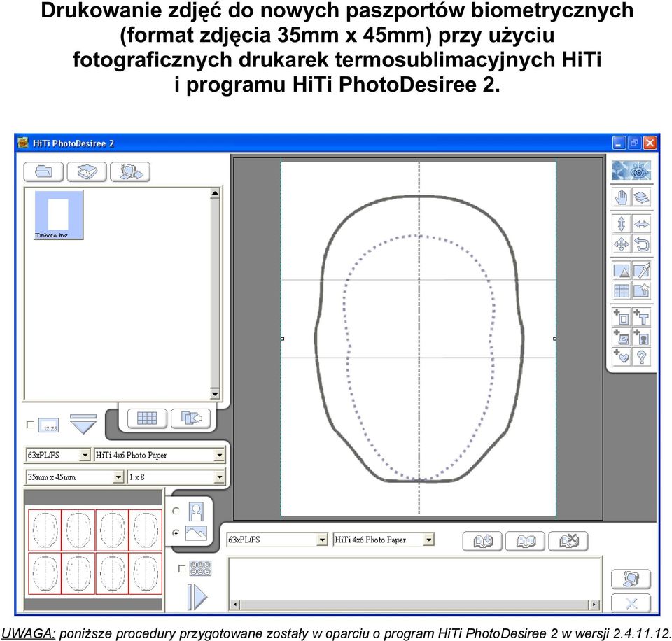The width and height of the screenshot is (672, 641).
Task: Add text with the plus-T icon
Action: click(641, 318)
